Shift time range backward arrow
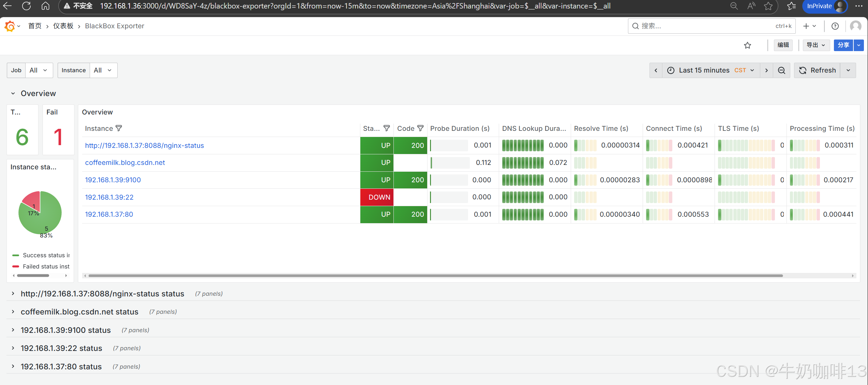 [656, 70]
